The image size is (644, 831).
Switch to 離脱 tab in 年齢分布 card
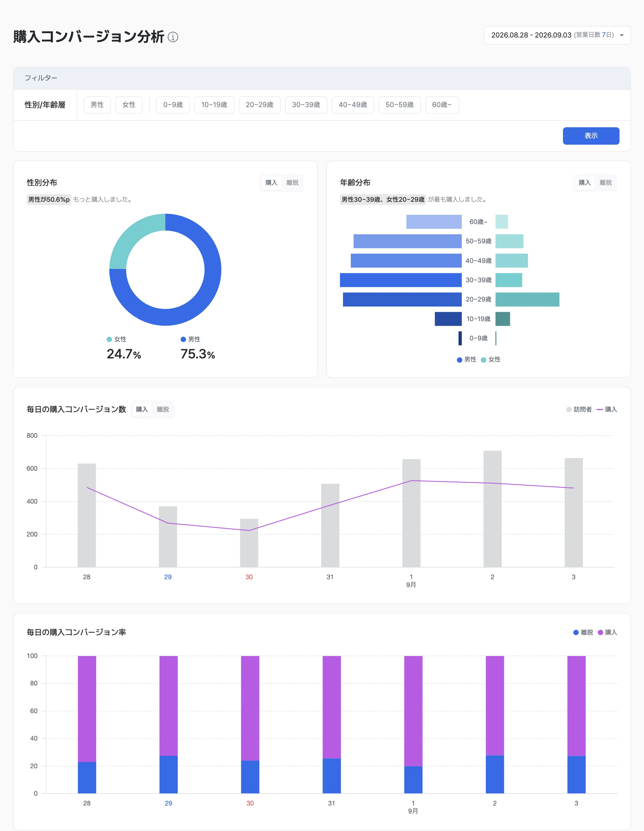click(606, 183)
